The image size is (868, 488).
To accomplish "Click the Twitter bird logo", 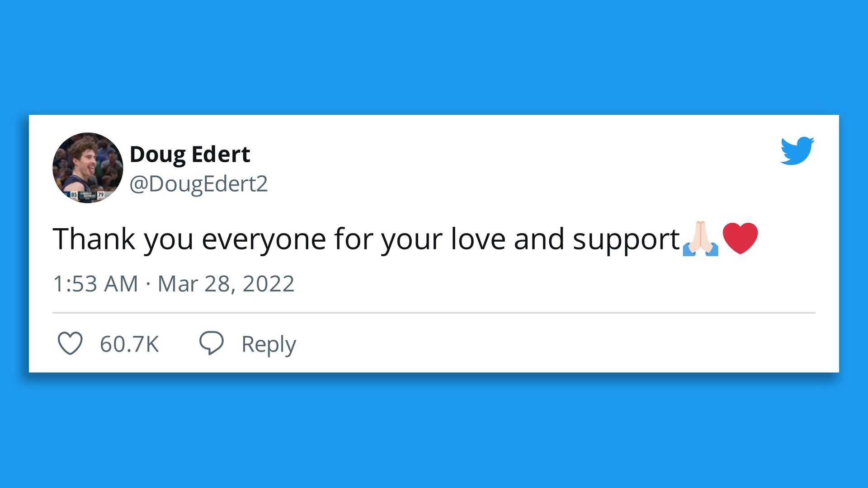I will [x=797, y=150].
